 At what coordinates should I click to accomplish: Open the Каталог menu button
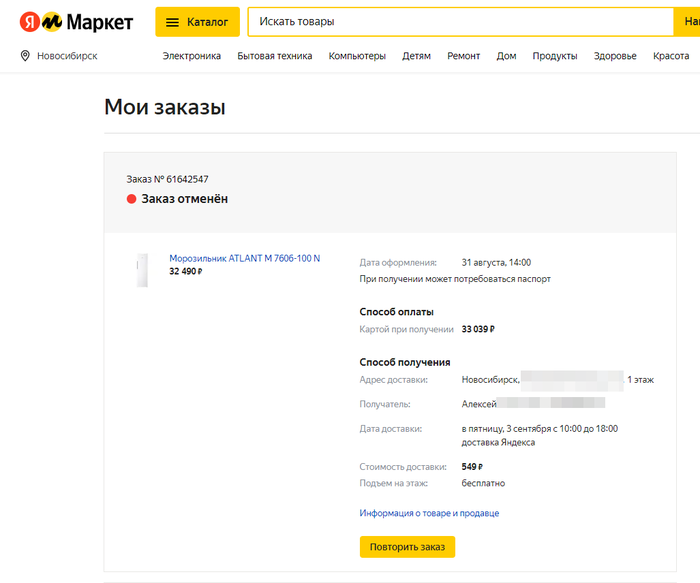[197, 22]
